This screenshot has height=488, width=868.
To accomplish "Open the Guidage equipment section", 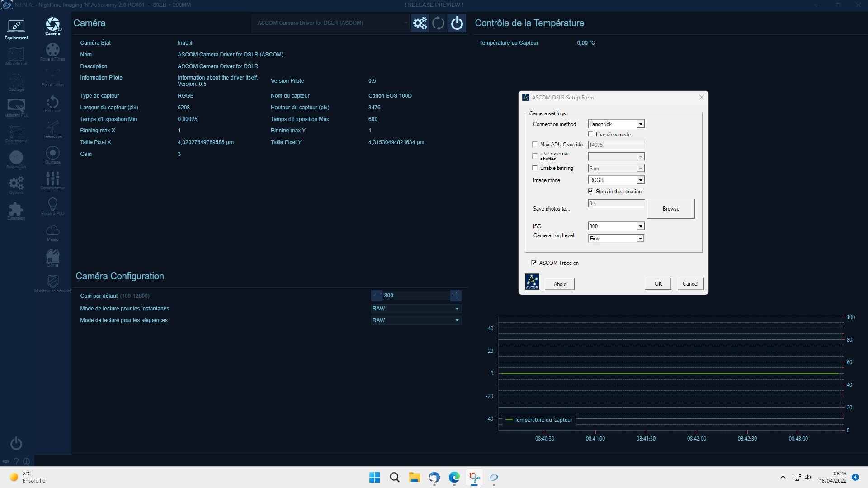I will (52, 155).
